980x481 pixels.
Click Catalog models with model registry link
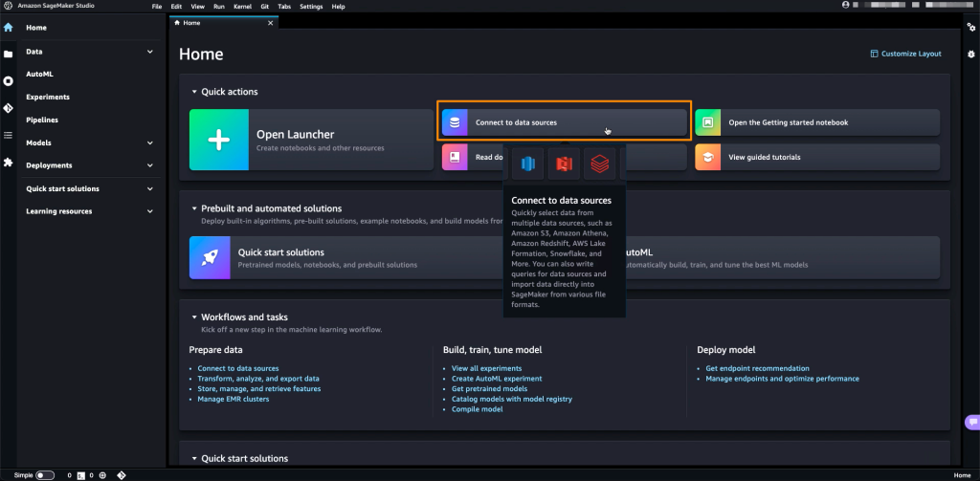tap(512, 399)
